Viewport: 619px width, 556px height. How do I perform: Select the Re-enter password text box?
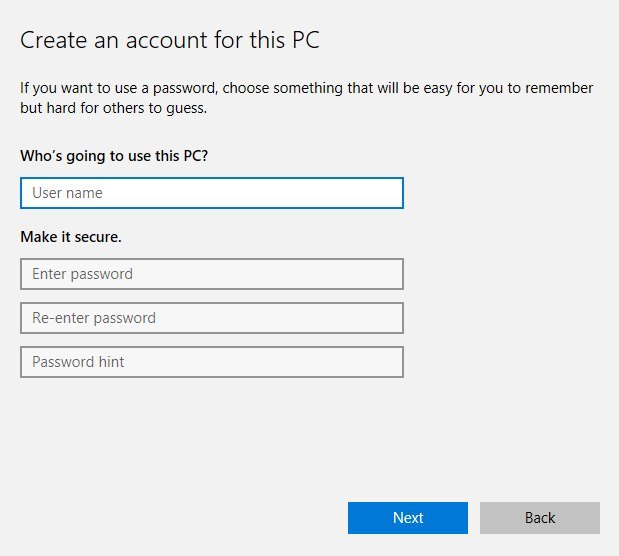click(212, 318)
